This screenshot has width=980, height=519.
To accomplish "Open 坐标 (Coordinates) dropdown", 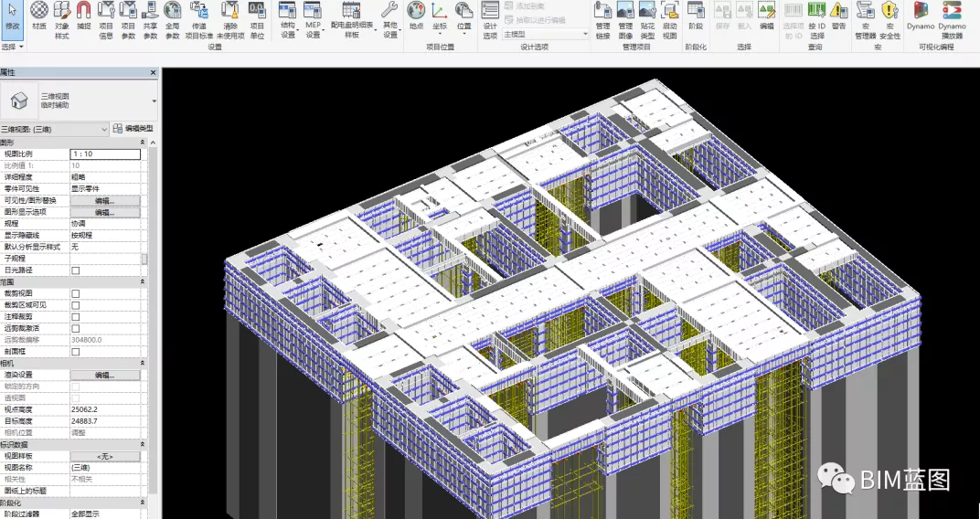I will click(440, 20).
